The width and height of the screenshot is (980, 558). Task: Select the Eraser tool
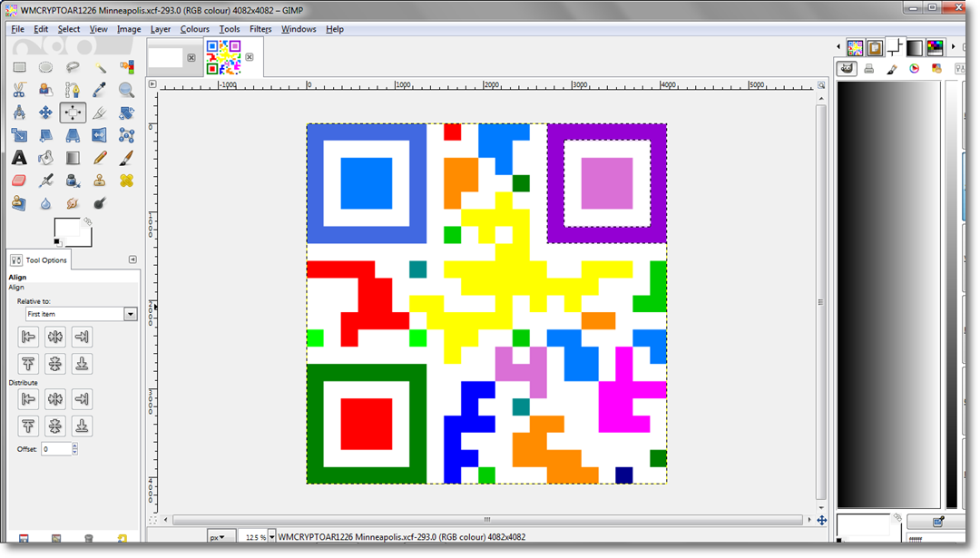19,181
